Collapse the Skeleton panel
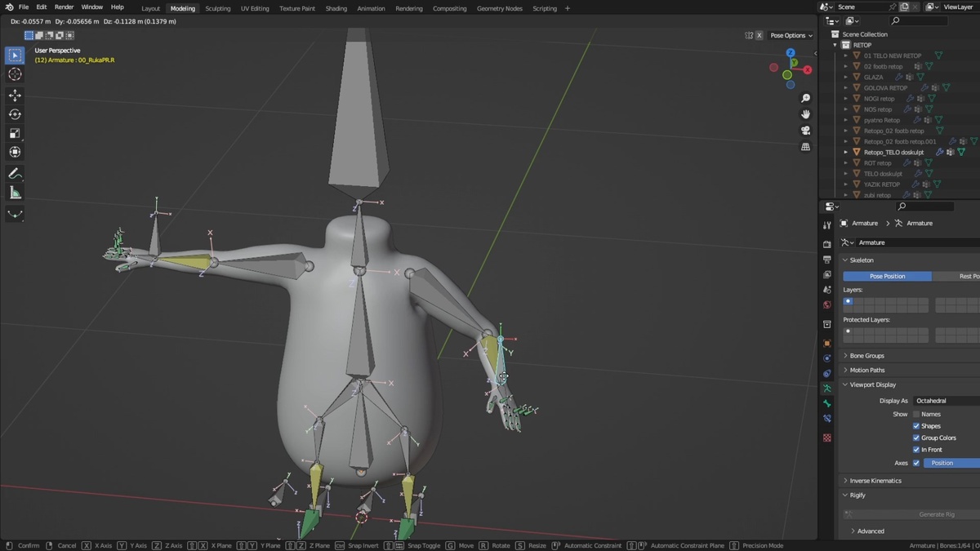 862,260
